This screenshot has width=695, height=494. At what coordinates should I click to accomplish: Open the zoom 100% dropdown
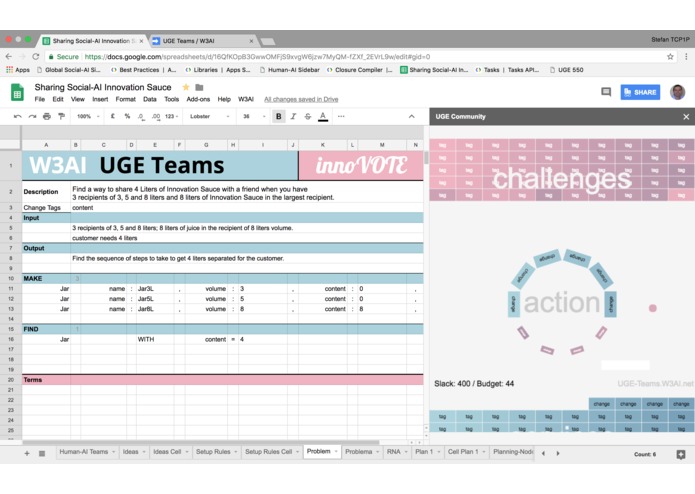pos(88,117)
